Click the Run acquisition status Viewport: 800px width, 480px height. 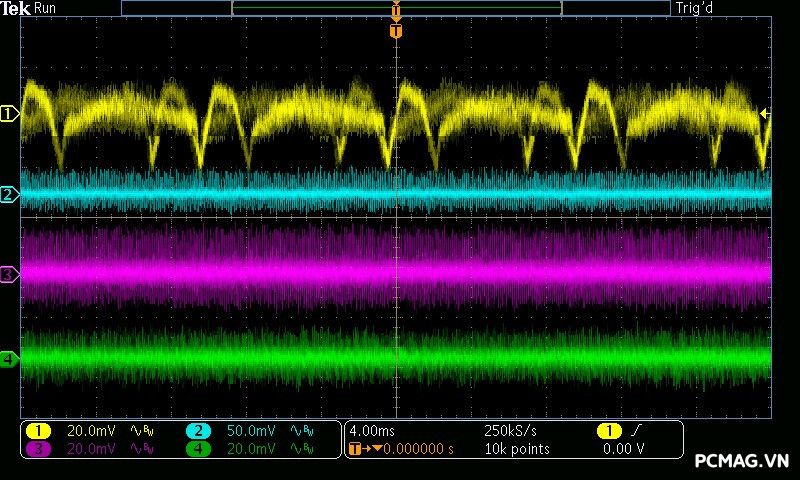click(x=46, y=8)
